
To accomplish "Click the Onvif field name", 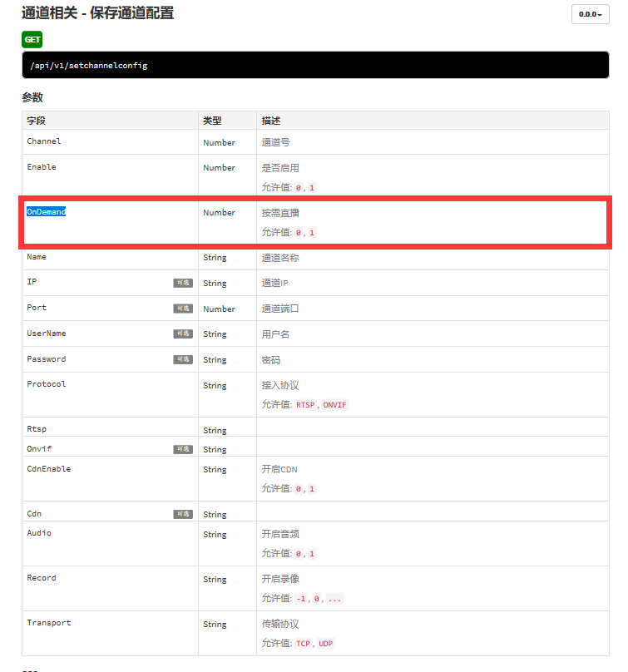I will pos(39,449).
